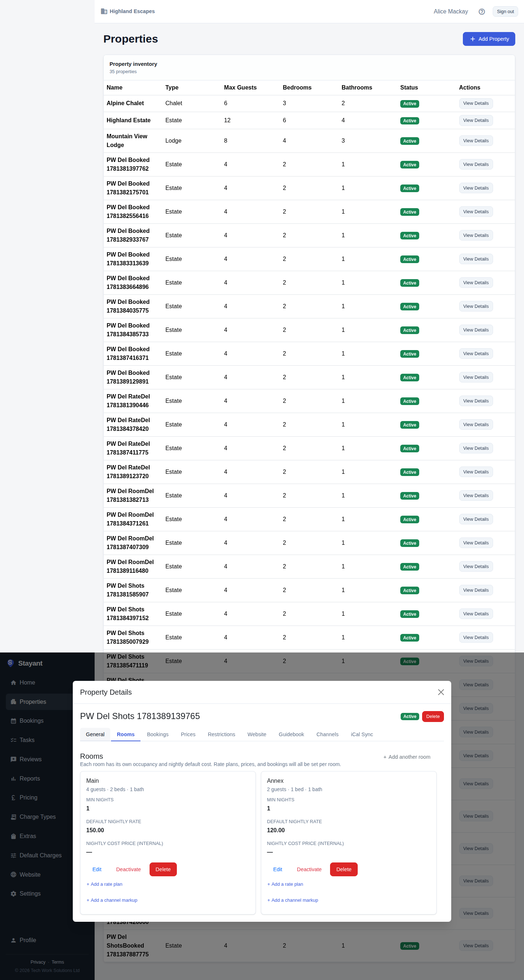The width and height of the screenshot is (524, 980).
Task: Click the Stayant logo icon
Action: point(10,663)
